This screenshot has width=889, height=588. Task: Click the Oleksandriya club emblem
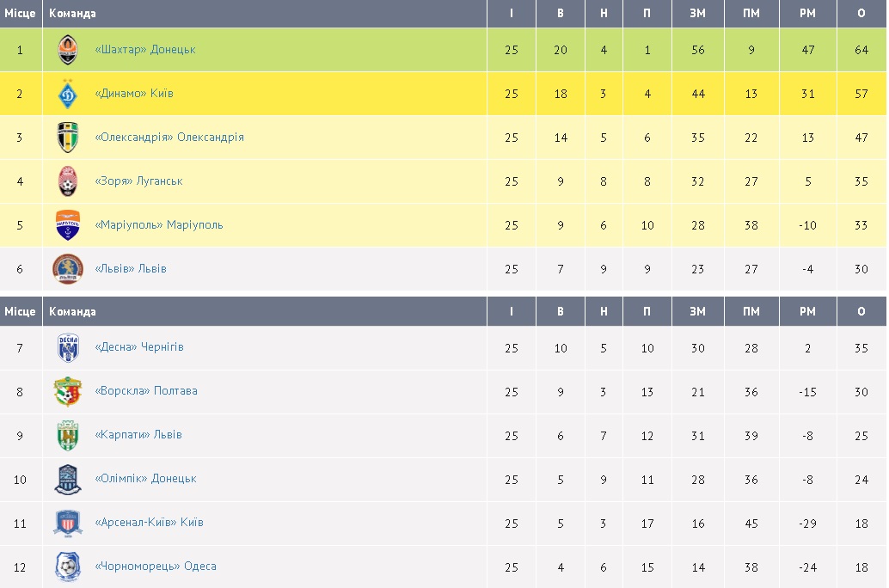[x=68, y=138]
